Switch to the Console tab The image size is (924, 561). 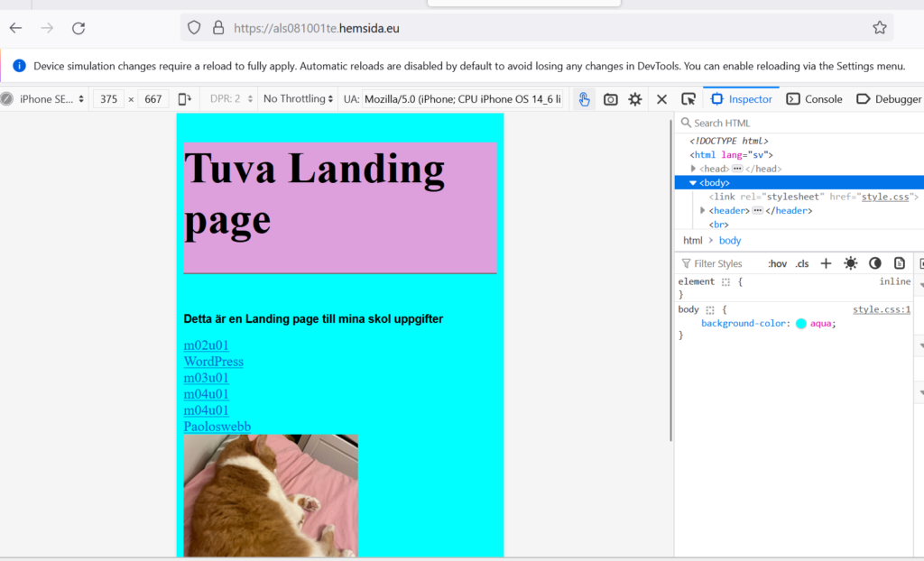tap(814, 99)
